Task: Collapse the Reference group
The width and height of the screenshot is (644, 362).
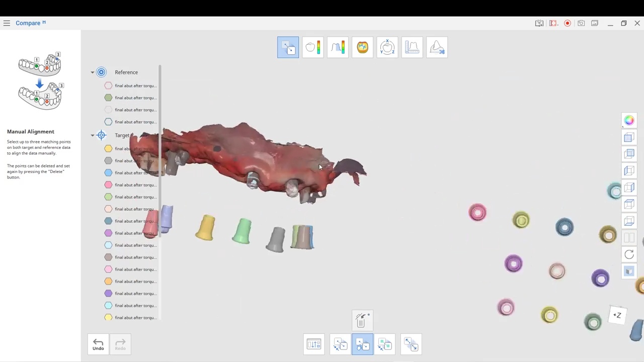Action: click(93, 72)
